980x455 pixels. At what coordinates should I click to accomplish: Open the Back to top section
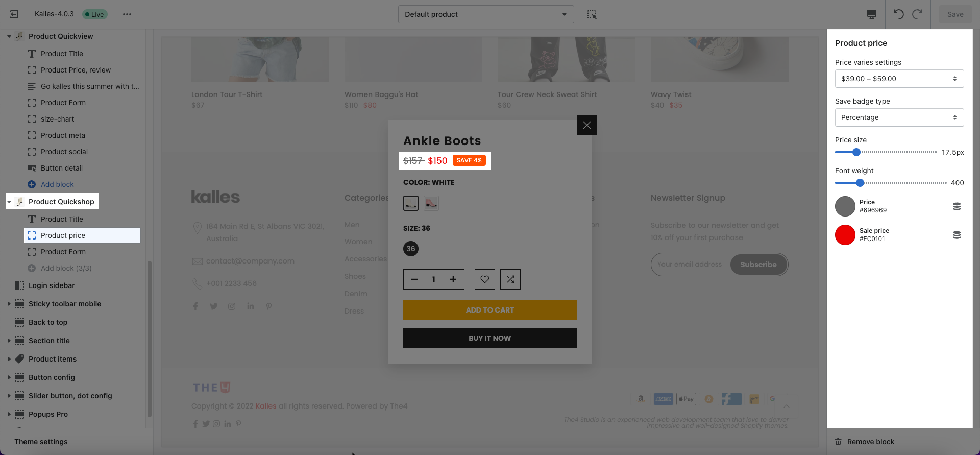(x=48, y=322)
